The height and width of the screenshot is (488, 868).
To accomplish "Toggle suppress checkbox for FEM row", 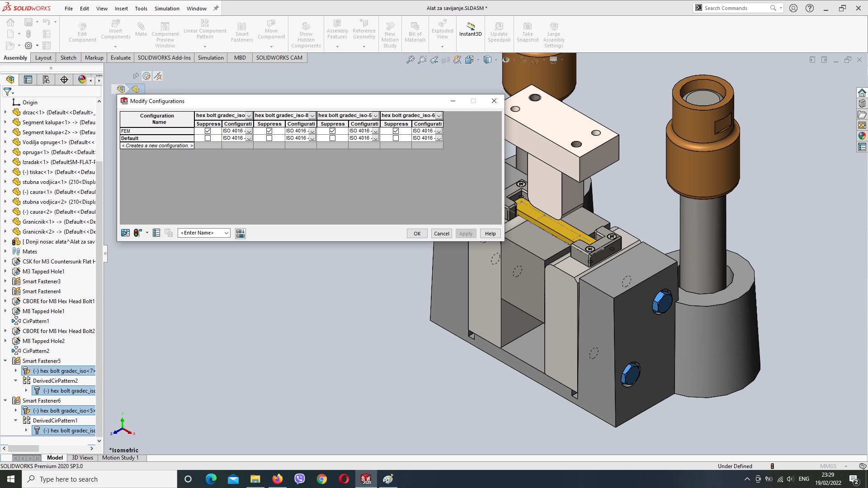I will click(x=208, y=131).
